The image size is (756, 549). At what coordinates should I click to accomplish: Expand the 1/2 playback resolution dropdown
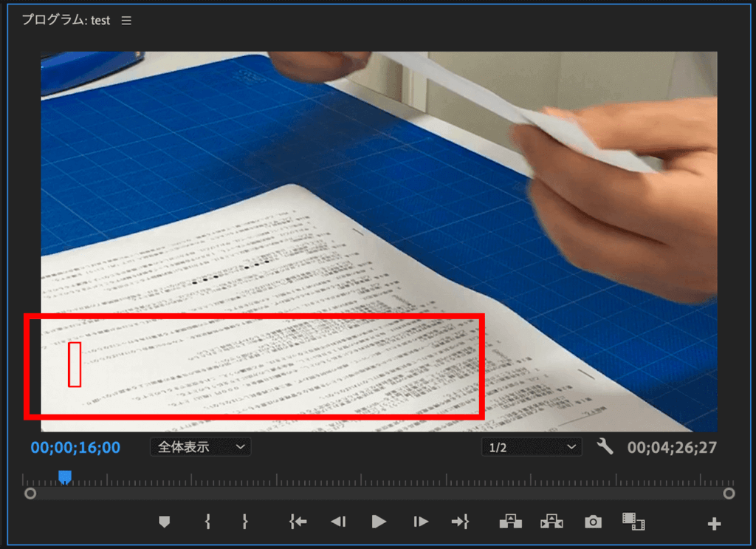pyautogui.click(x=531, y=447)
